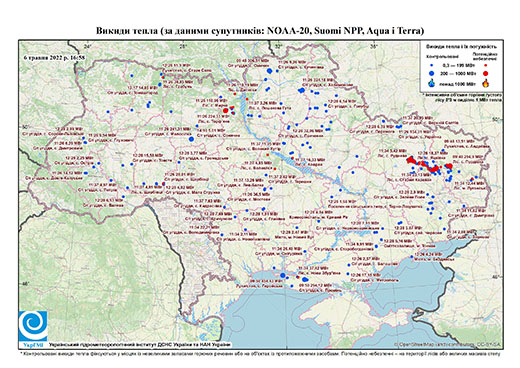Screen dimensions: 520x368
Task: Click the '200 — 1000 МВт' legend label
Action: click(x=457, y=73)
